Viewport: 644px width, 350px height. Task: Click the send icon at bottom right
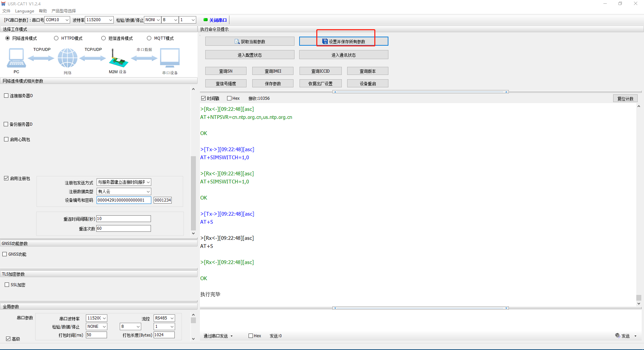(618, 336)
